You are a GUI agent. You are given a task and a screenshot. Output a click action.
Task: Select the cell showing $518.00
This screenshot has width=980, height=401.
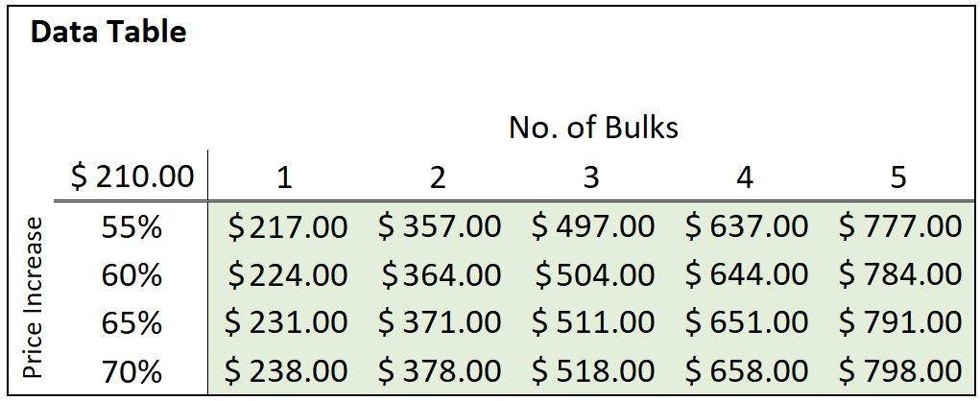tap(594, 370)
